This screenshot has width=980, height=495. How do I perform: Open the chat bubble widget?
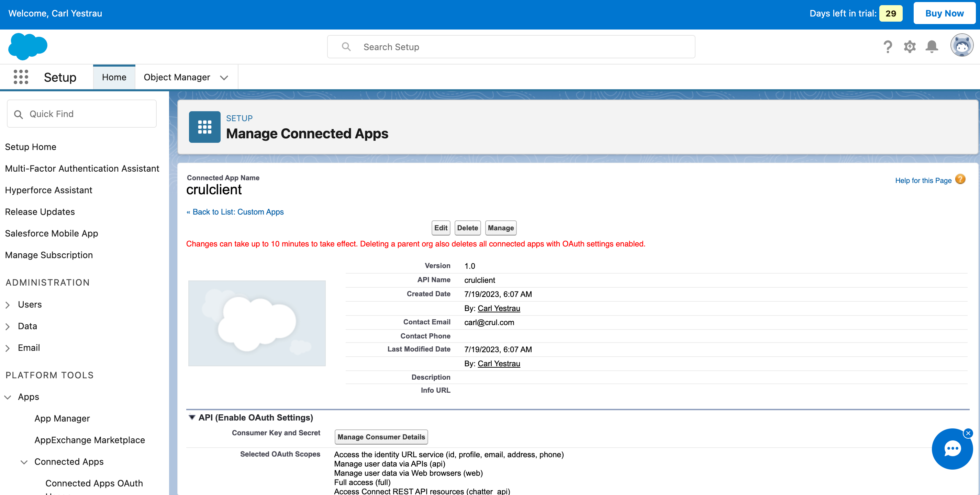tap(952, 449)
